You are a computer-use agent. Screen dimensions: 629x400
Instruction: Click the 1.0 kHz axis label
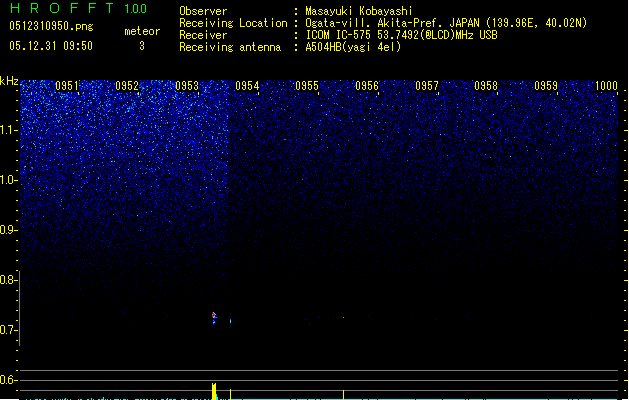[9, 180]
